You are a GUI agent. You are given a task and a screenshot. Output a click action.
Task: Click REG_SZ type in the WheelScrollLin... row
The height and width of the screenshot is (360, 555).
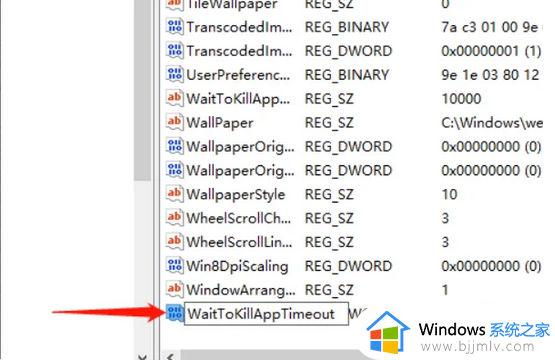[x=330, y=242]
